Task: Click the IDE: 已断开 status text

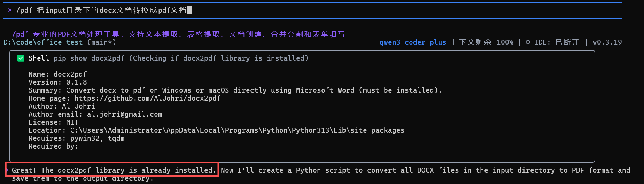Action: click(x=556, y=42)
